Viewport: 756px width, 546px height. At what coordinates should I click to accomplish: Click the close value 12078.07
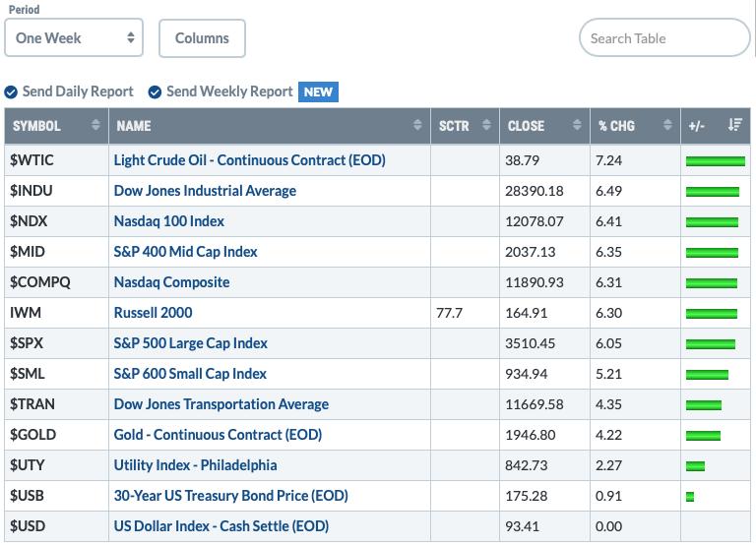[x=535, y=221]
